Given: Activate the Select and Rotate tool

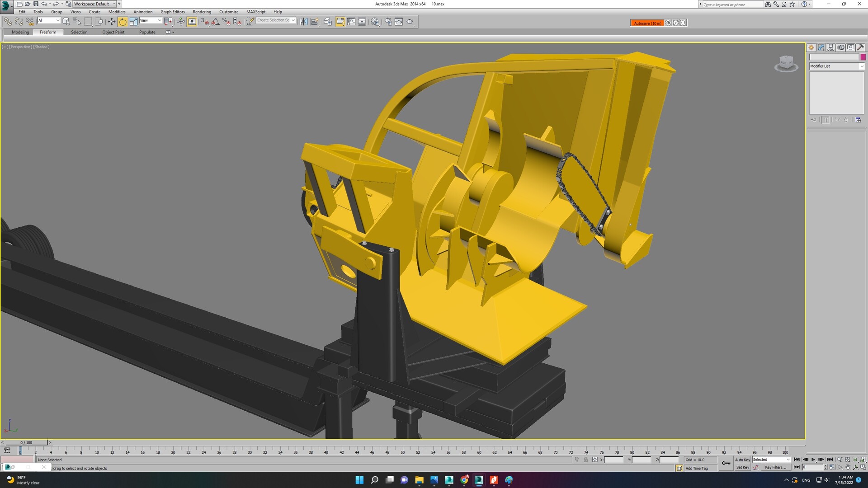Looking at the screenshot, I should point(123,21).
